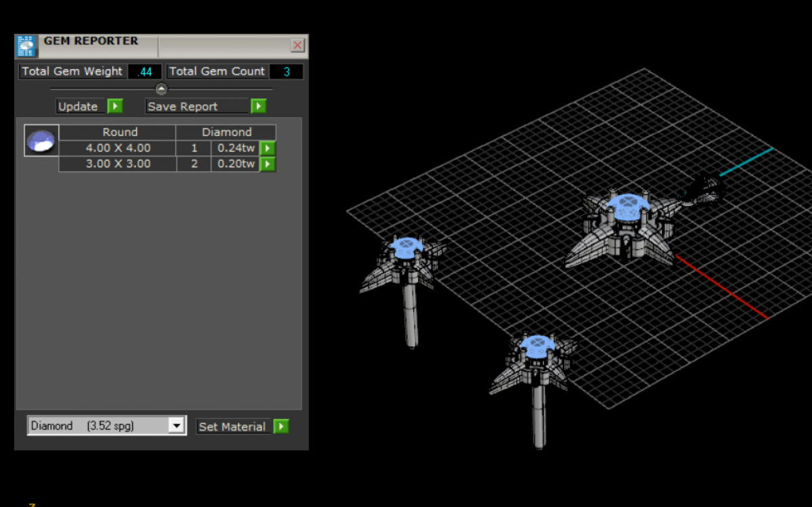The image size is (812, 507).
Task: Select the round gem thumbnail in the table
Action: (x=41, y=141)
